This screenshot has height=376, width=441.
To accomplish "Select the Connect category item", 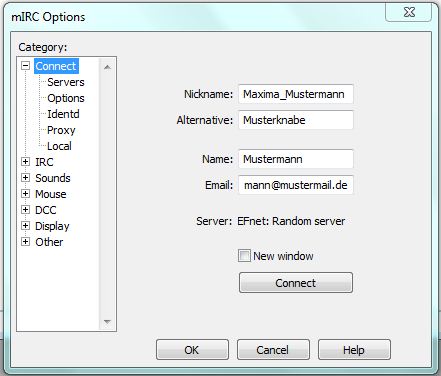I will tap(56, 66).
